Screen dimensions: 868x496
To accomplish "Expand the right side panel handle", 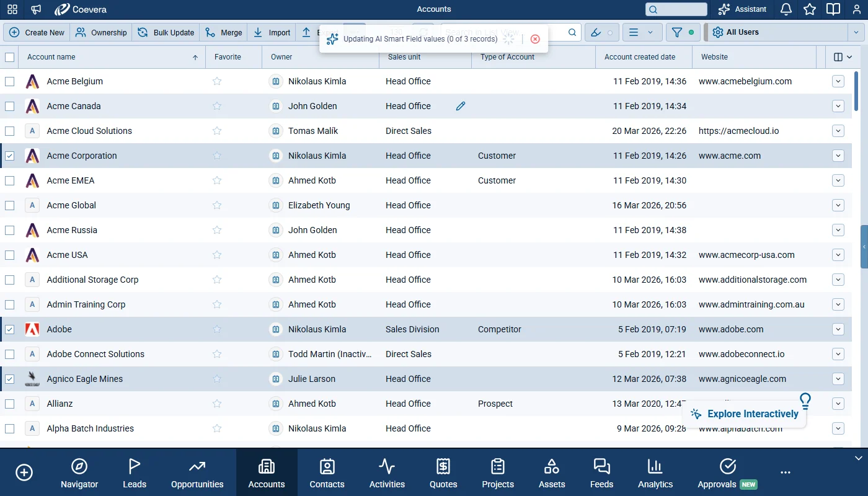I will 864,247.
